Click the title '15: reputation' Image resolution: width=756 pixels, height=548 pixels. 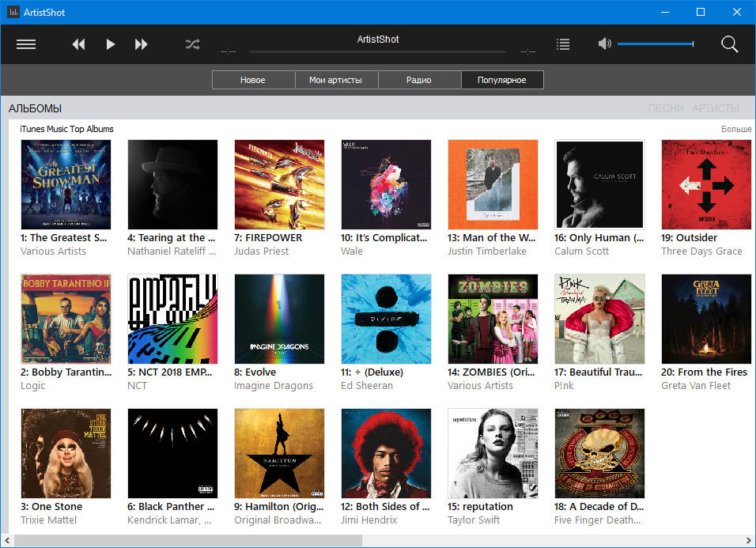(x=480, y=507)
